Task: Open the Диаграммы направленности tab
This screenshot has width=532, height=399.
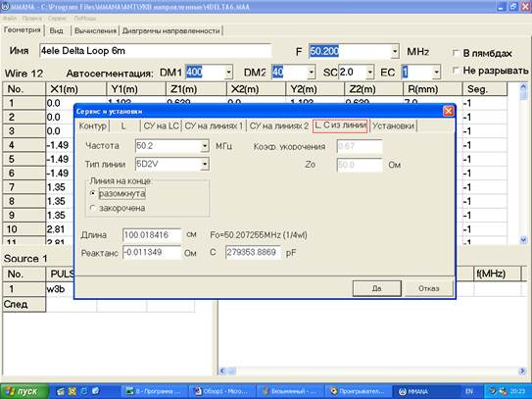Action: pos(171,30)
